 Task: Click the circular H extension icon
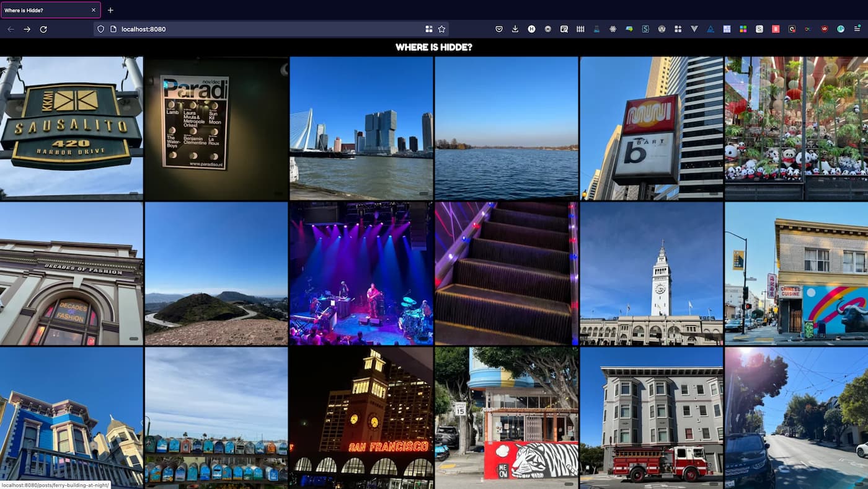click(530, 29)
